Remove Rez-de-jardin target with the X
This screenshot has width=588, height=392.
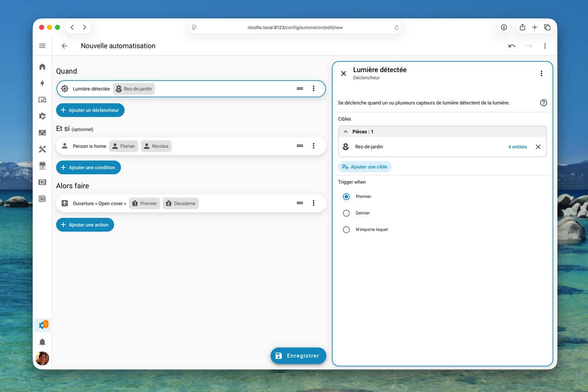[538, 147]
